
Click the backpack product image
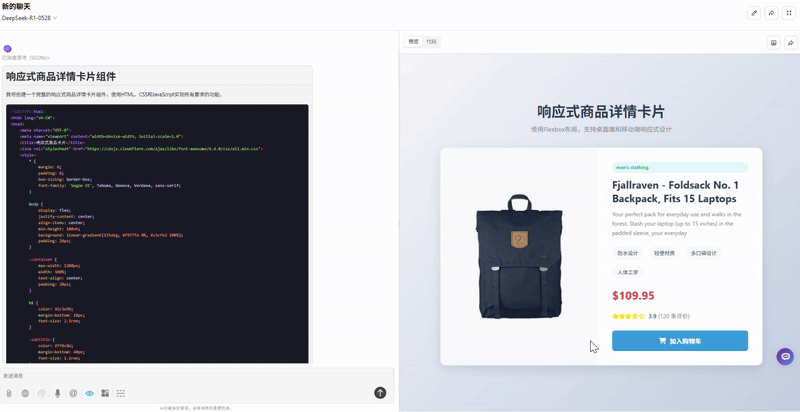[x=519, y=257]
